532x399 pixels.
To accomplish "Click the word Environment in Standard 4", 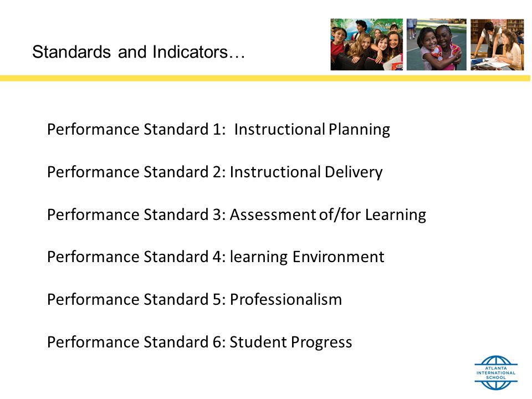I will pyautogui.click(x=338, y=257).
